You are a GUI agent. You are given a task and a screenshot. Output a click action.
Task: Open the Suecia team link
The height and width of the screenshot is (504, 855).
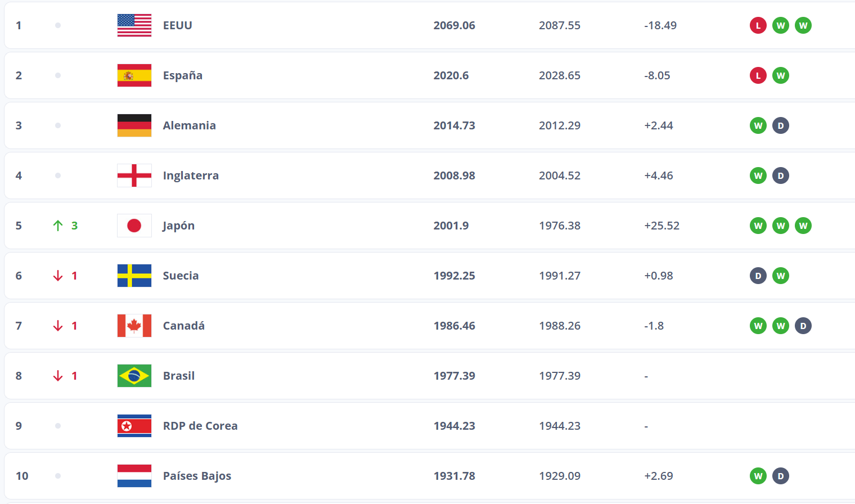(181, 276)
